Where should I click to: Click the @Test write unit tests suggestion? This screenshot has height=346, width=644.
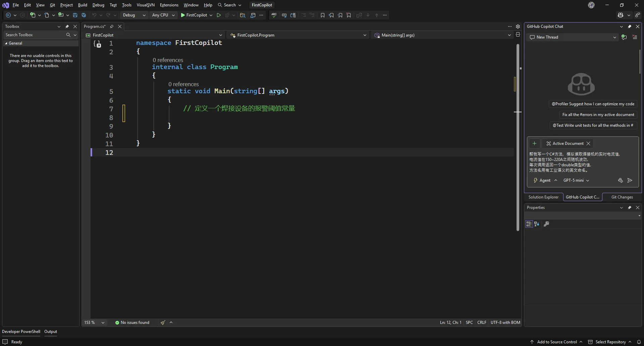click(593, 125)
